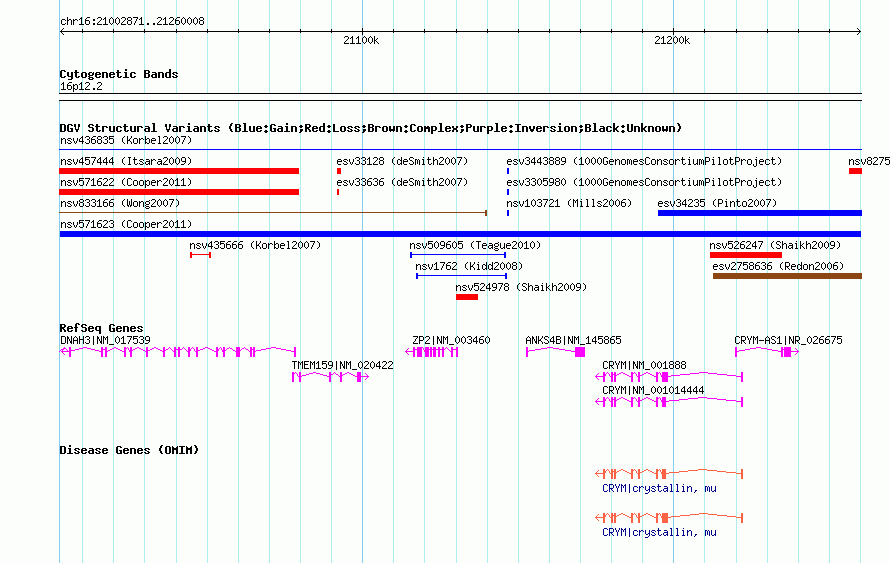Screen dimensions: 890x563
Task: Click the DGV Structural Variants track title
Action: click(370, 128)
